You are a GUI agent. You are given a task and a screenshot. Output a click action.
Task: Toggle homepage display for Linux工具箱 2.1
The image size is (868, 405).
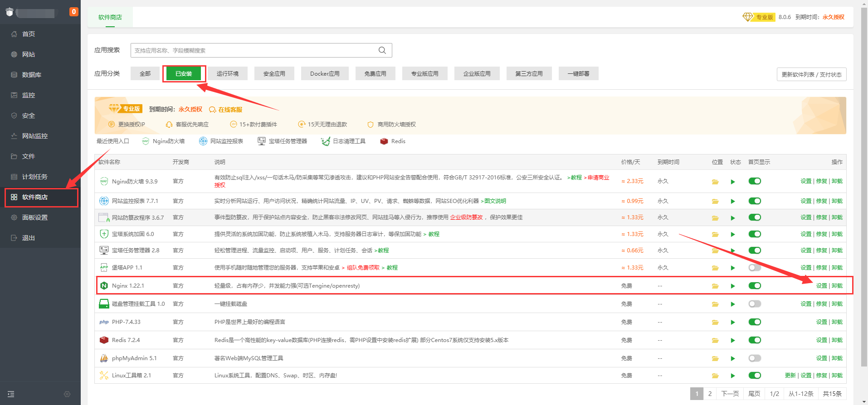[x=755, y=376]
